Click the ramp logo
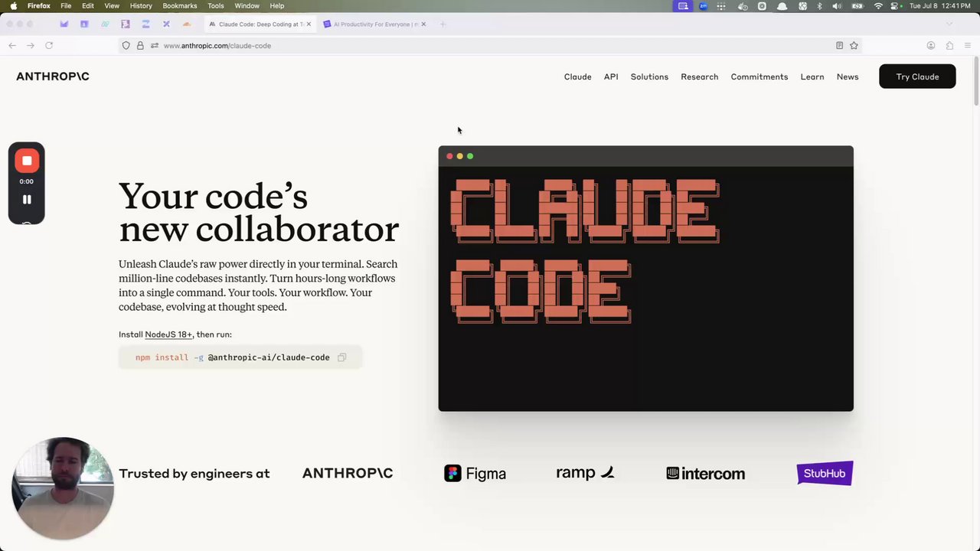 (x=585, y=473)
